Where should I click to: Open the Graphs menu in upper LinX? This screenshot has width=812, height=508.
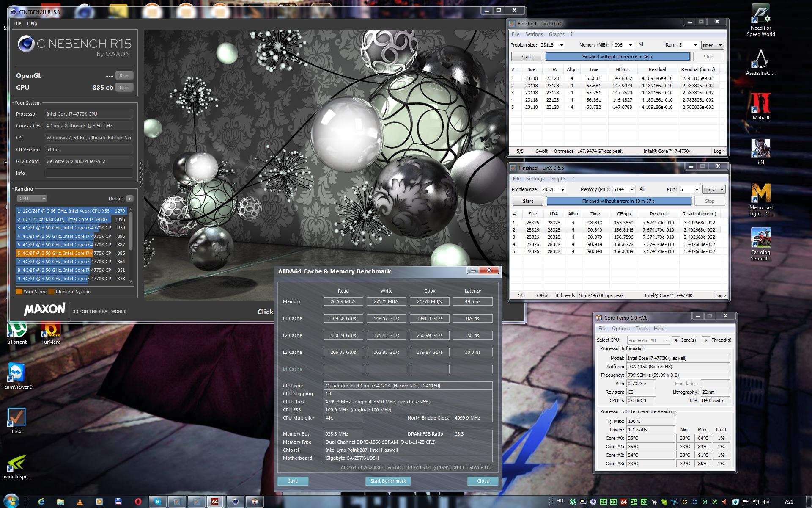pyautogui.click(x=556, y=34)
